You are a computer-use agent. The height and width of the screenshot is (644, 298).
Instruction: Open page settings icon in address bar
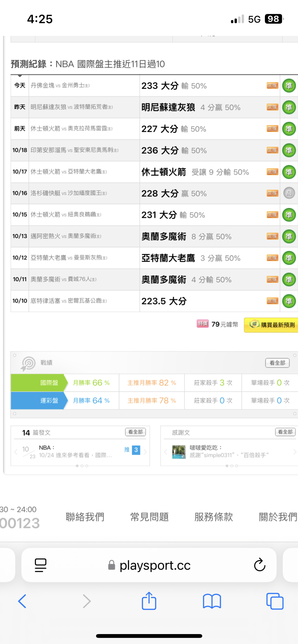[41, 565]
